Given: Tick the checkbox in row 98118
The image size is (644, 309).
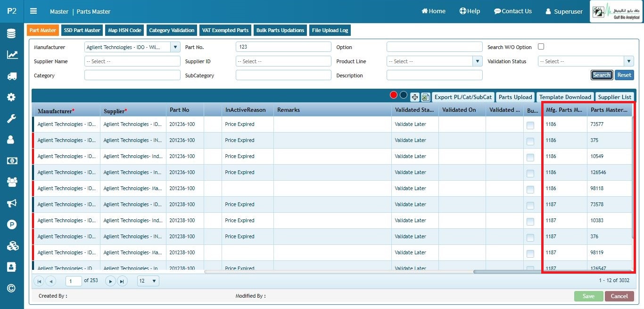Looking at the screenshot, I should coord(530,190).
